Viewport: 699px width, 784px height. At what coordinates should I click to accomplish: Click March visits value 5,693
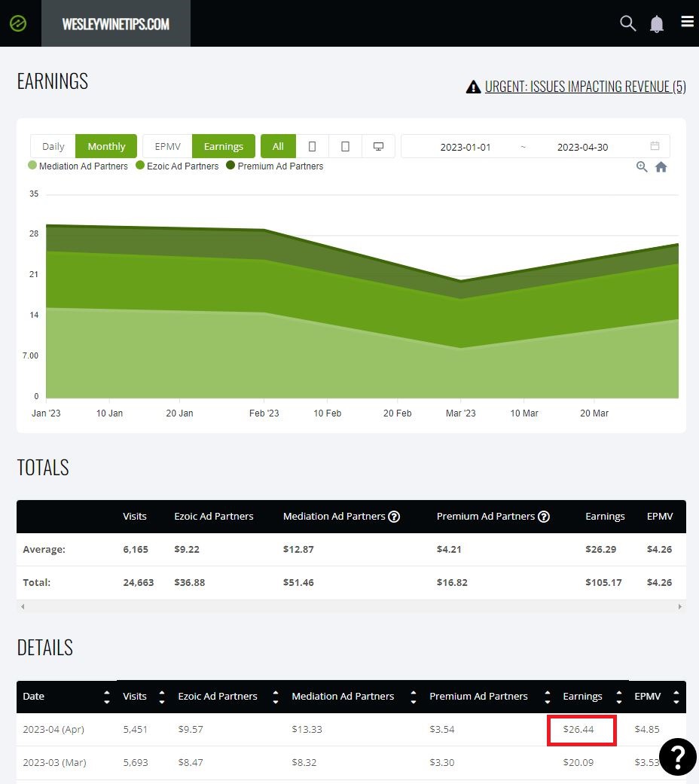click(x=136, y=763)
